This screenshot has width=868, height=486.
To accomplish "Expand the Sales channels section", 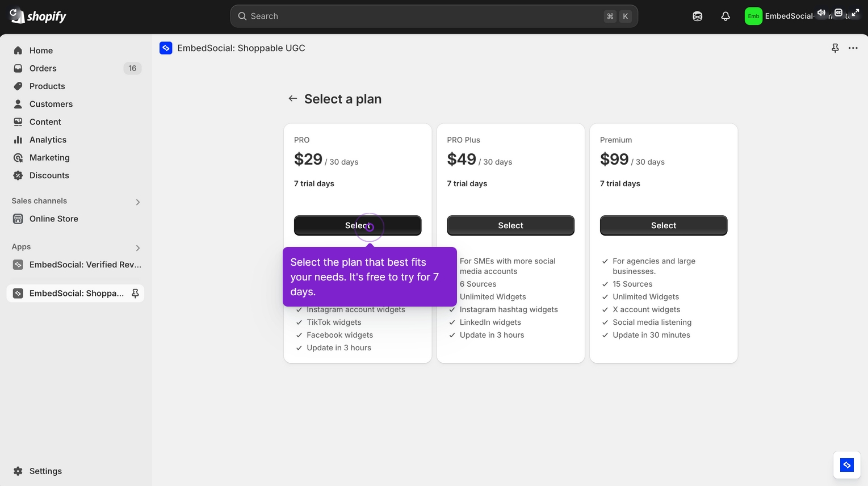I will coord(137,202).
